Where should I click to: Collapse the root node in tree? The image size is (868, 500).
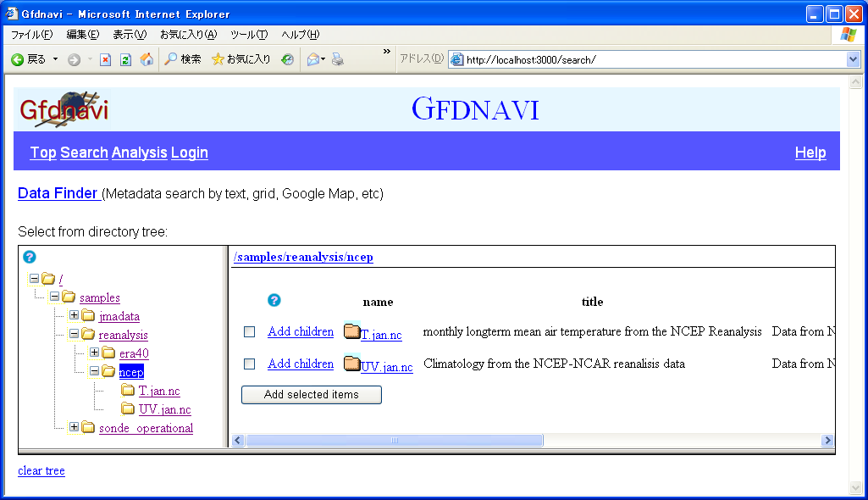[x=35, y=279]
